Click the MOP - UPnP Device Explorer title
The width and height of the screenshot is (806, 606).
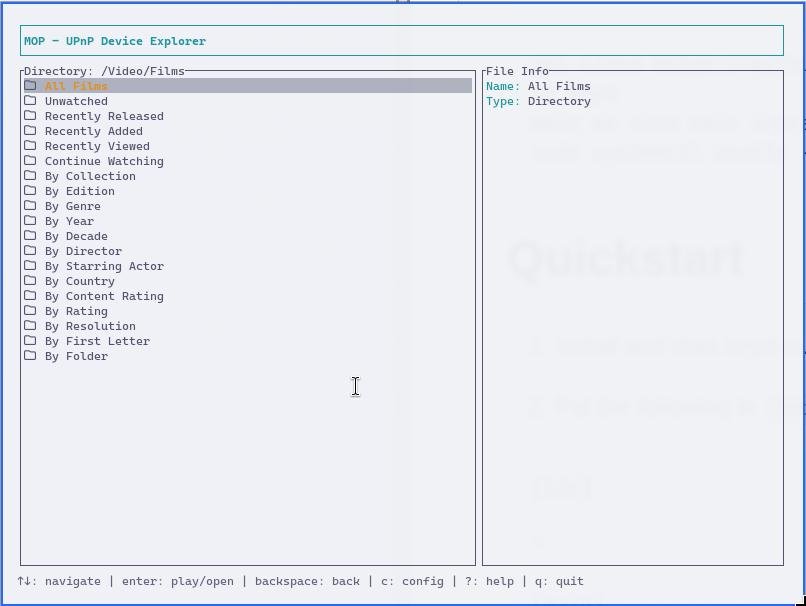tap(115, 41)
